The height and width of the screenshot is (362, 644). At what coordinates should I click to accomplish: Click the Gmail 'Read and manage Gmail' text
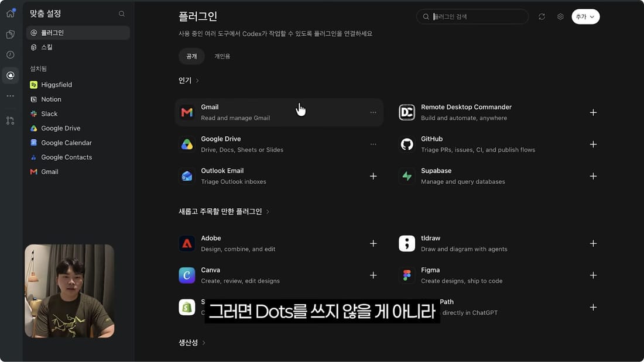click(x=235, y=118)
